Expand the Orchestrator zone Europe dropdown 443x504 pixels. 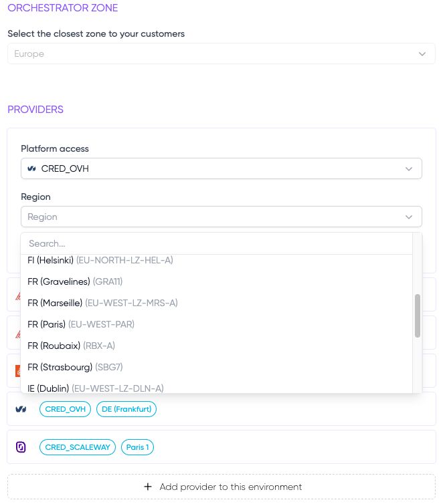click(x=422, y=54)
